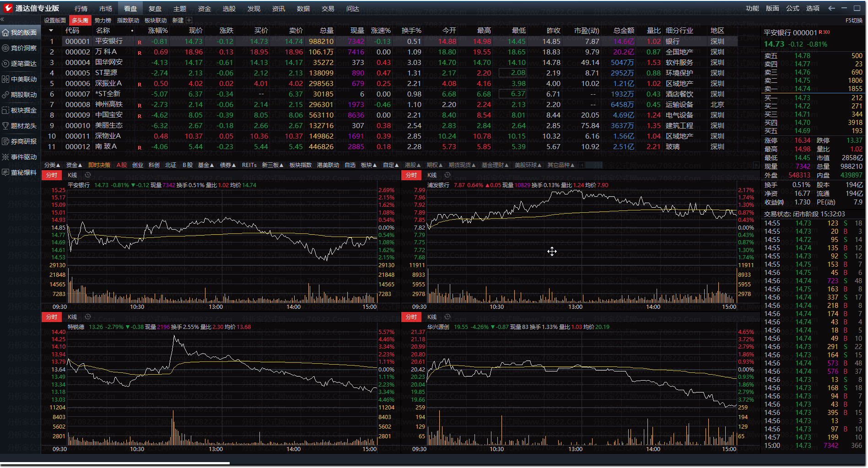Image resolution: width=868 pixels, height=468 pixels.
Task: Open 事件驱动 in the sidebar
Action: pos(19,157)
